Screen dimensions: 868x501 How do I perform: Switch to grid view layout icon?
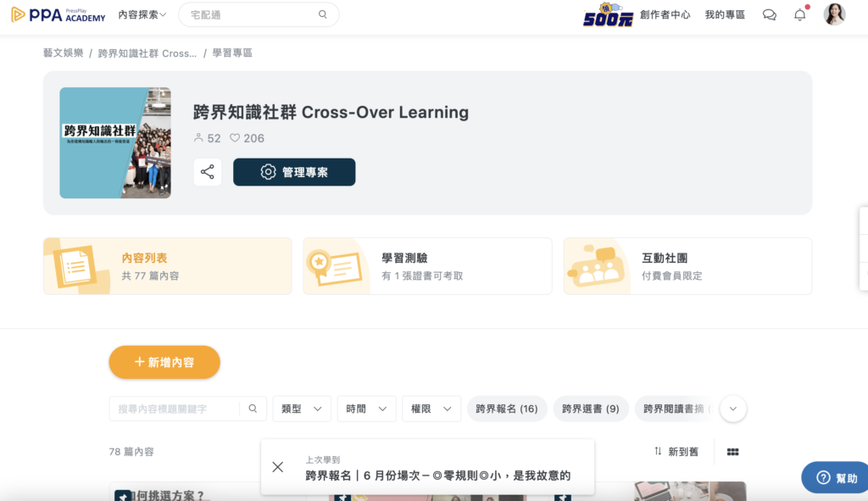[732, 452]
